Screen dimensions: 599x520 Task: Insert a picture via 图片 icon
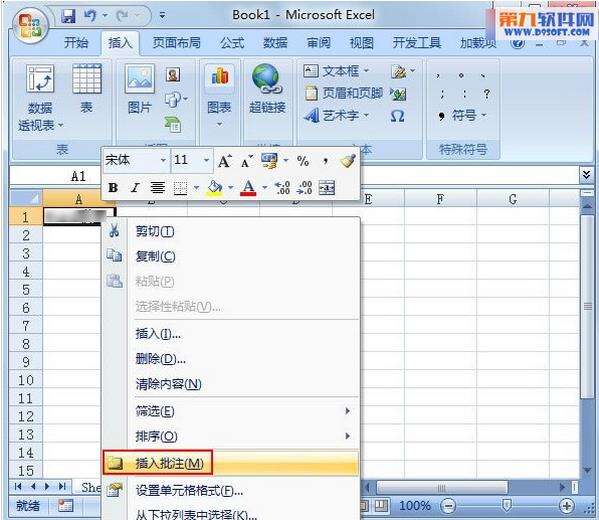point(140,79)
